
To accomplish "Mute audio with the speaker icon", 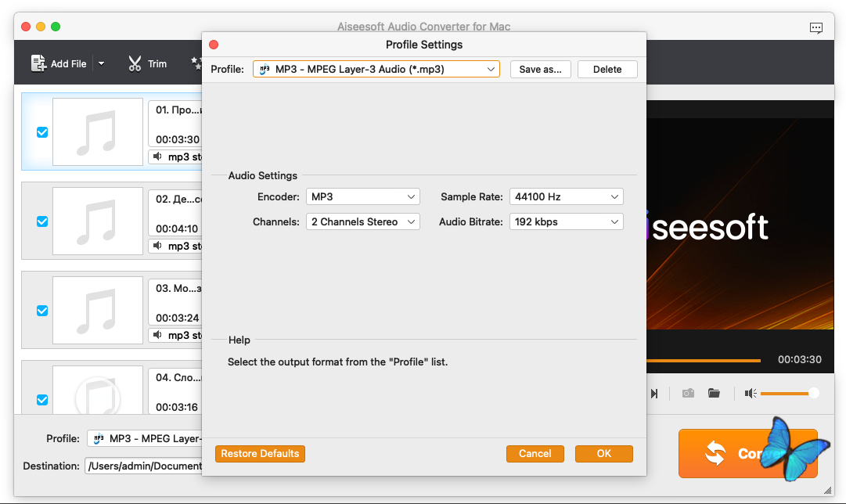I will click(751, 394).
